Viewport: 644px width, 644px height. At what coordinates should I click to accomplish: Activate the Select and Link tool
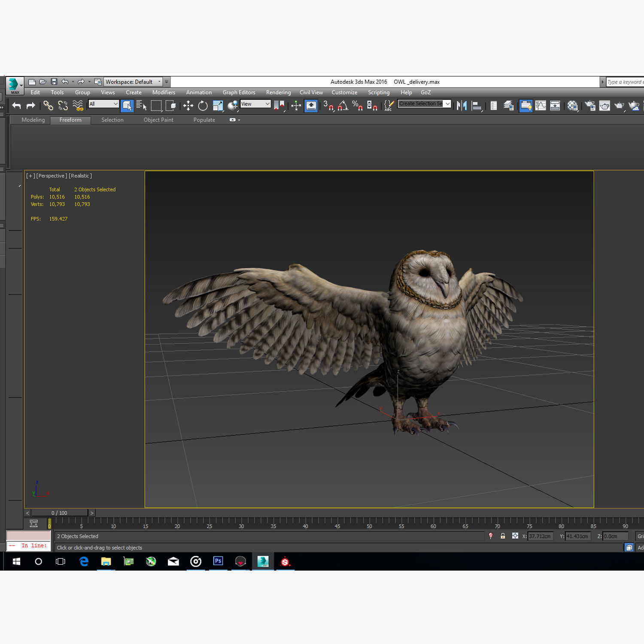point(48,106)
